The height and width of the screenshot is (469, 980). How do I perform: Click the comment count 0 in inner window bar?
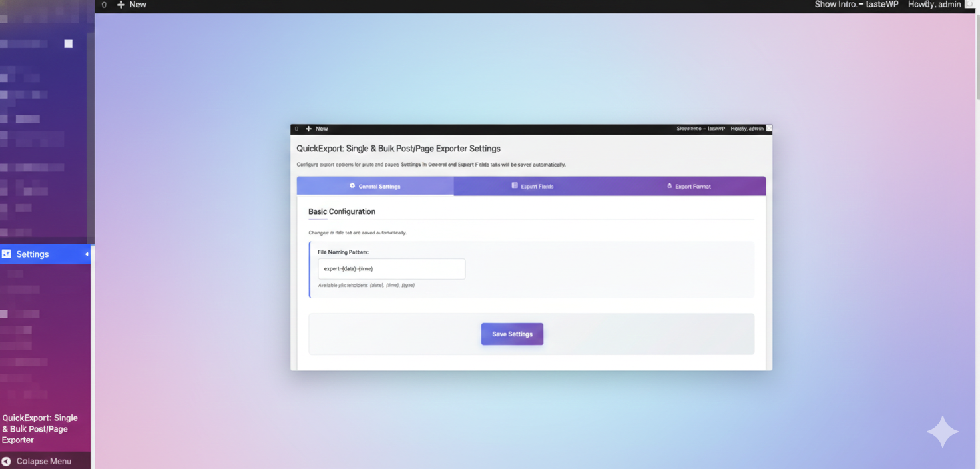(x=296, y=129)
